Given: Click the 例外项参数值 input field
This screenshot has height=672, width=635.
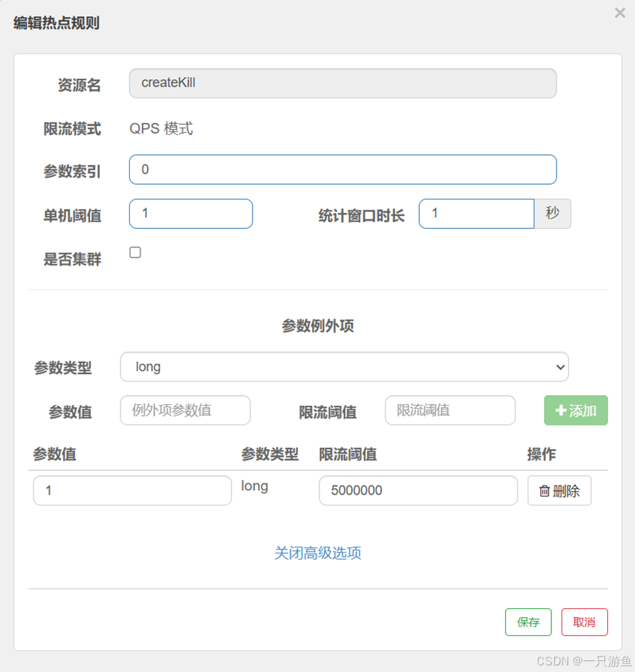Looking at the screenshot, I should pos(185,410).
